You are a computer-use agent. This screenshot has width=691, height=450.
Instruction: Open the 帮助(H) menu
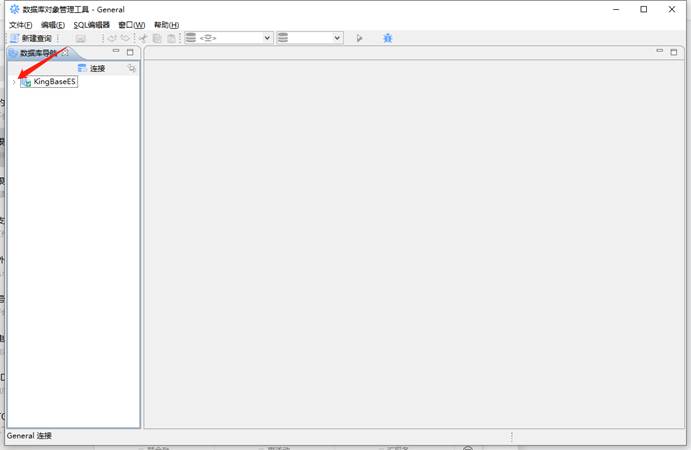(166, 25)
